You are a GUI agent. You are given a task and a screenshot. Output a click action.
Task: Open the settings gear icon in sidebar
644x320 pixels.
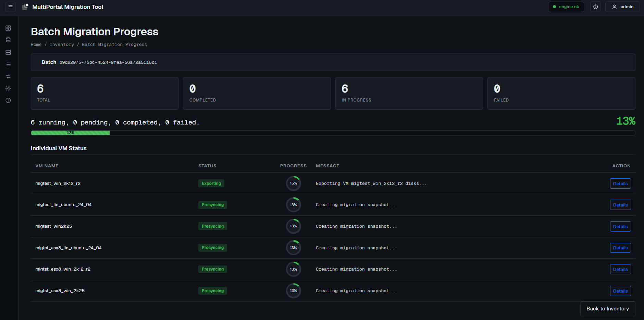point(8,88)
